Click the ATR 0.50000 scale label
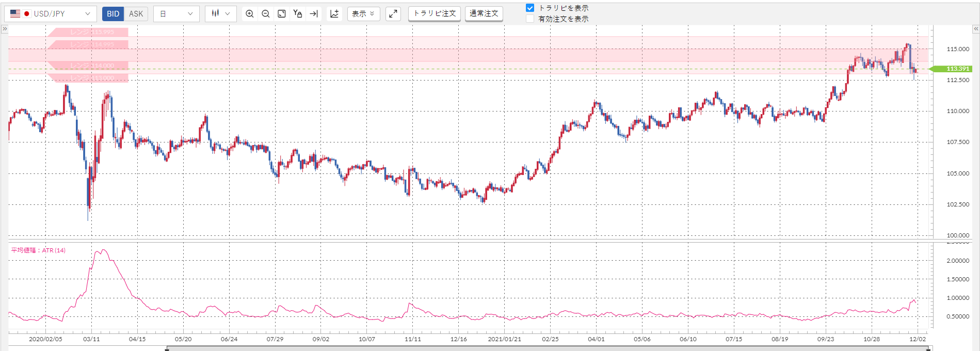 [958, 316]
